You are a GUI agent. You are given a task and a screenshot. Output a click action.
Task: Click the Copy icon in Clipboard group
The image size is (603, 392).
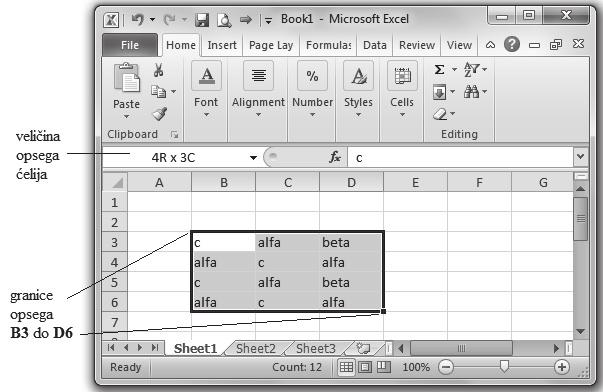[158, 92]
